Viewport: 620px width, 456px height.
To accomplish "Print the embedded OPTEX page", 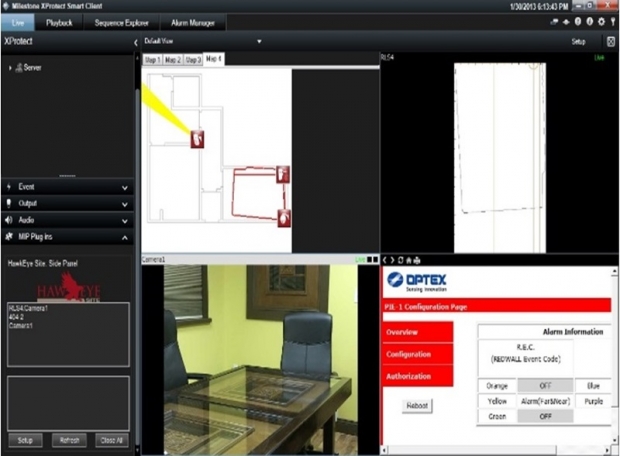I will 417,260.
